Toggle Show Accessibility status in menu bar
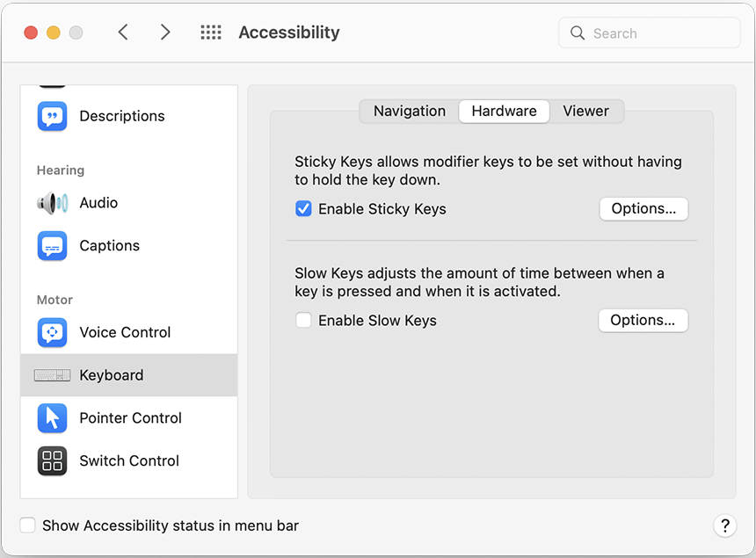 tap(28, 525)
